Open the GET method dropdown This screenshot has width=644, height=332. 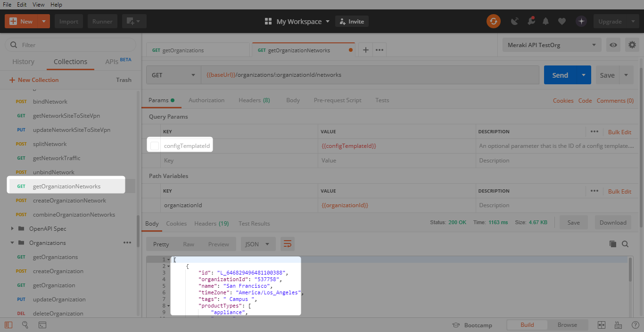tap(173, 75)
